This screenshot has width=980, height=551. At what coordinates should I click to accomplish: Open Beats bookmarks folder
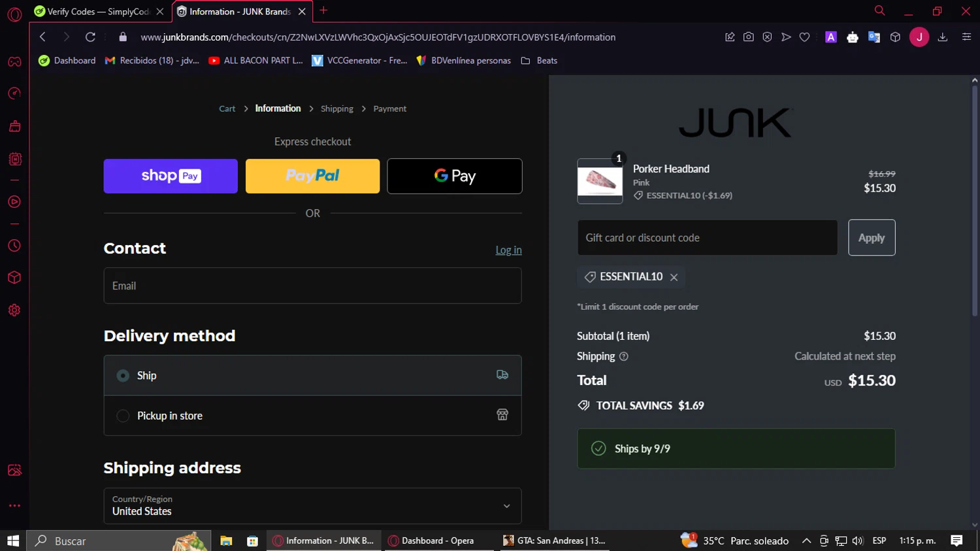pyautogui.click(x=539, y=61)
